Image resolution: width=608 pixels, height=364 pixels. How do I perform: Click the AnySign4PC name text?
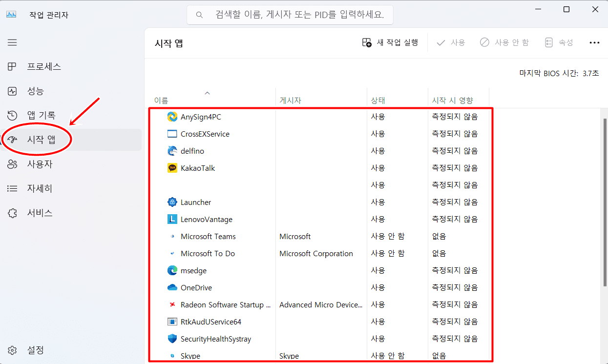[x=201, y=117]
